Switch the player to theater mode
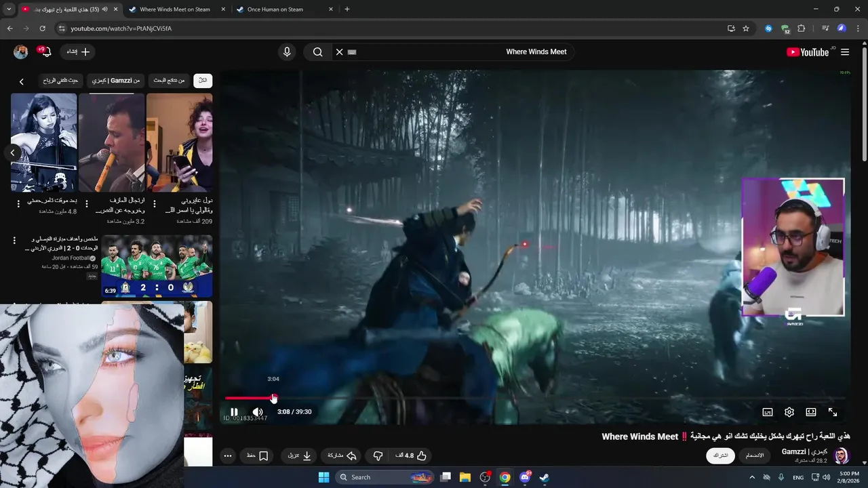The width and height of the screenshot is (868, 488). tap(811, 412)
